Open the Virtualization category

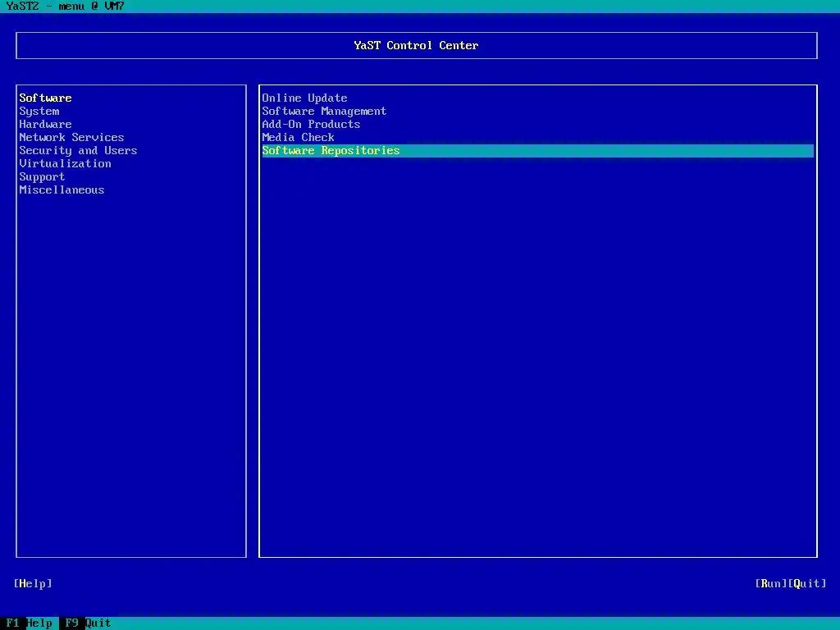[66, 164]
